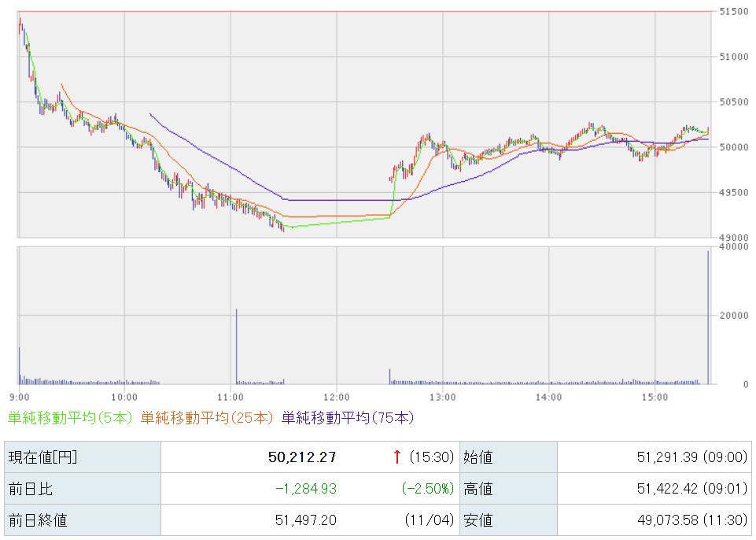Viewport: 756px width, 540px height.
Task: Click the purple 単純移動平均(75本) legend label
Action: pyautogui.click(x=347, y=418)
